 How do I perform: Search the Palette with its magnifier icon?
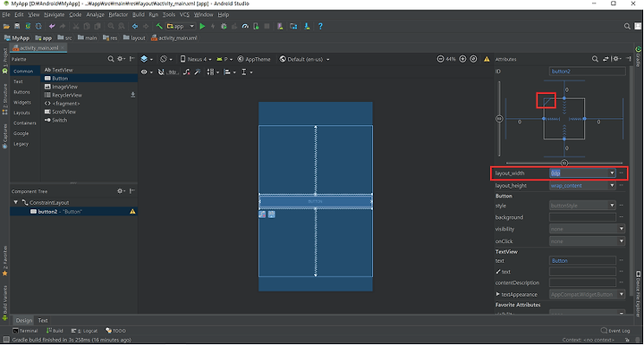(x=111, y=59)
